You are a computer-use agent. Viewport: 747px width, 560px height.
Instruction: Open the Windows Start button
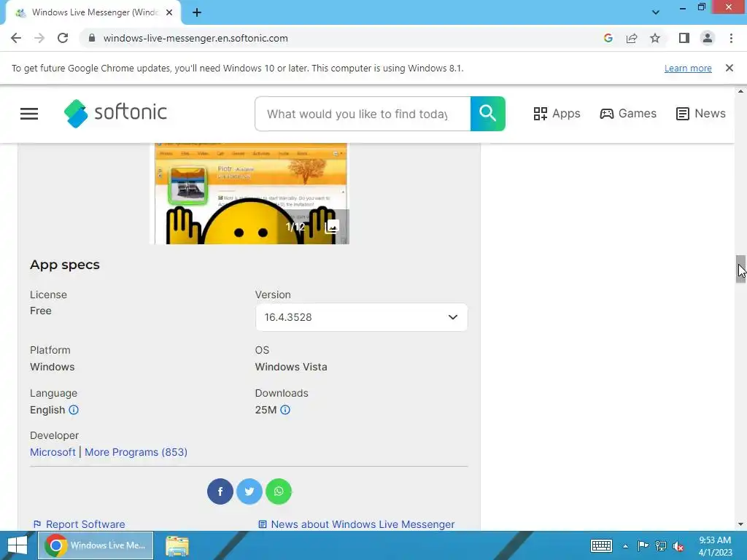click(18, 545)
